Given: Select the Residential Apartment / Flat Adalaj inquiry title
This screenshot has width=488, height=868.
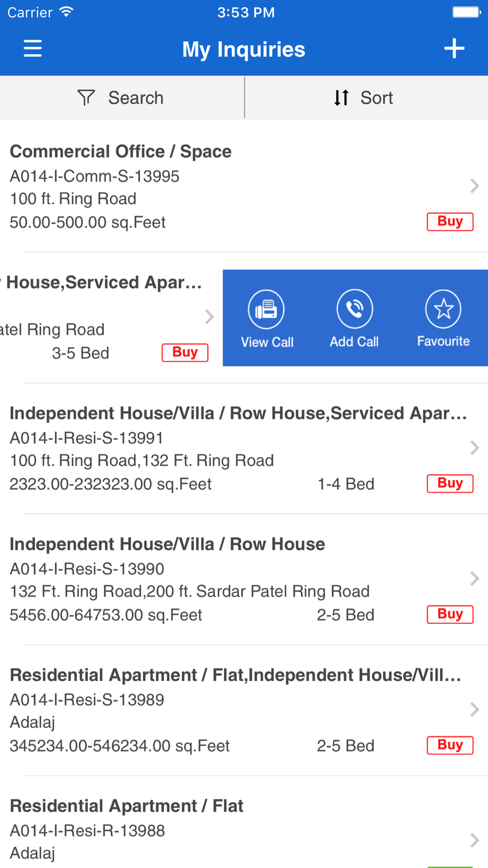Looking at the screenshot, I should point(127,806).
